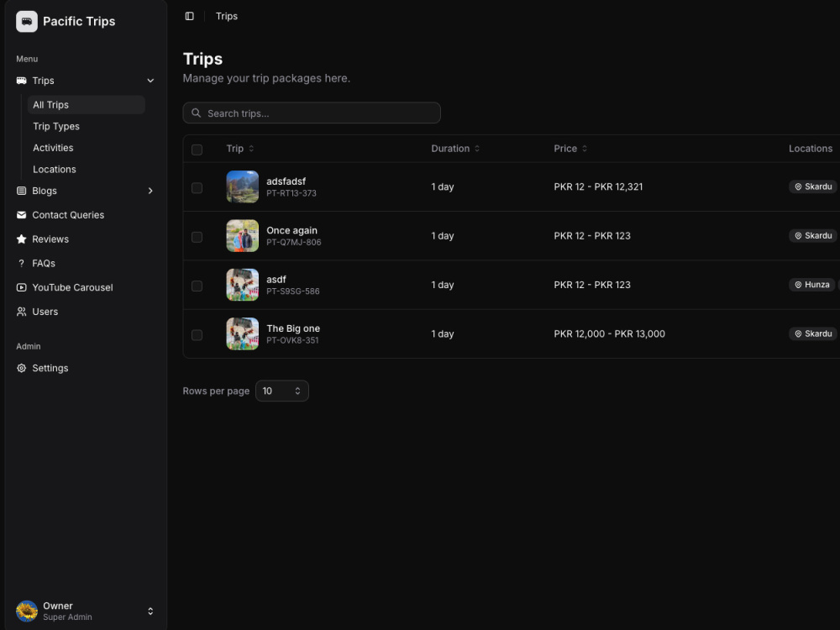Check the asdf trip row checkbox

pos(197,286)
